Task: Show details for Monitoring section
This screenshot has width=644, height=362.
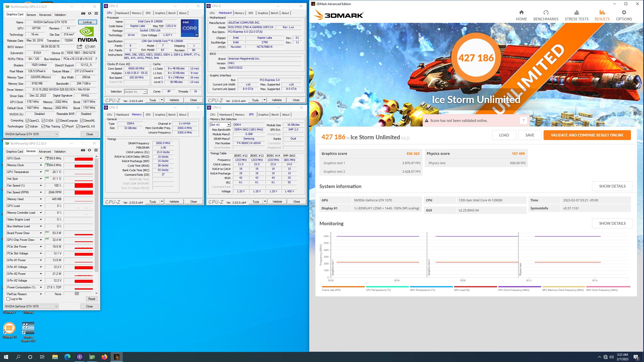Action: click(x=612, y=223)
